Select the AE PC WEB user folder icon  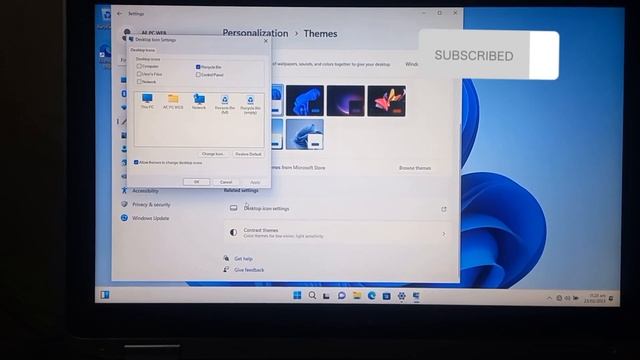point(173,101)
